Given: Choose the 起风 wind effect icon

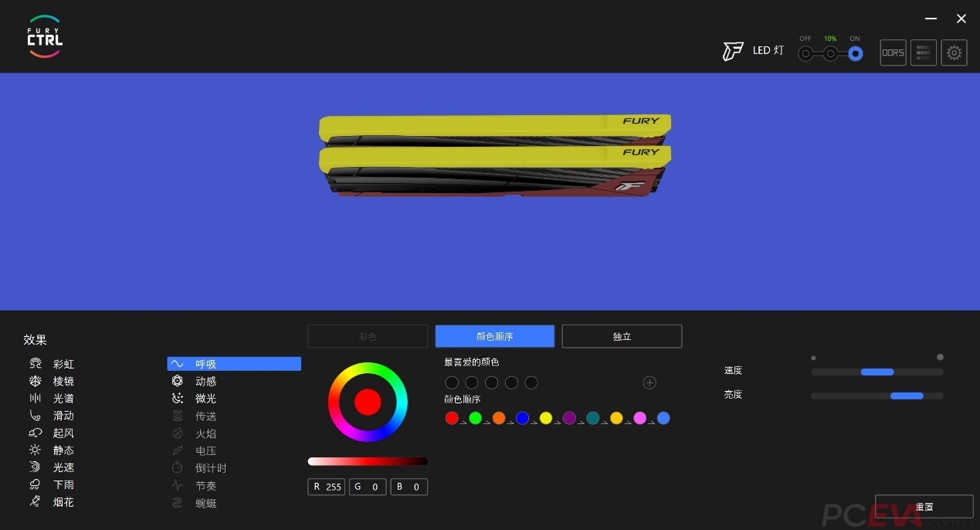Looking at the screenshot, I should tap(36, 433).
